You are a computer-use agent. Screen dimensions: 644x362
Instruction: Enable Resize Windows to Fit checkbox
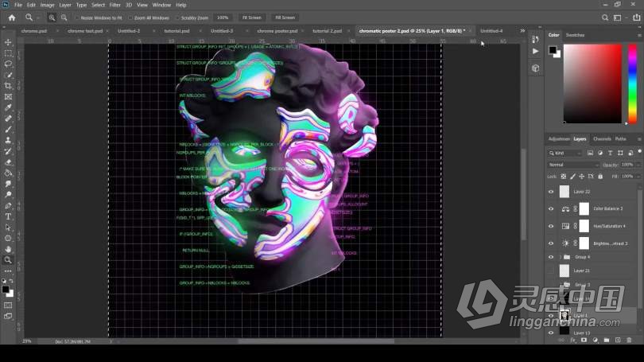pyautogui.click(x=78, y=17)
